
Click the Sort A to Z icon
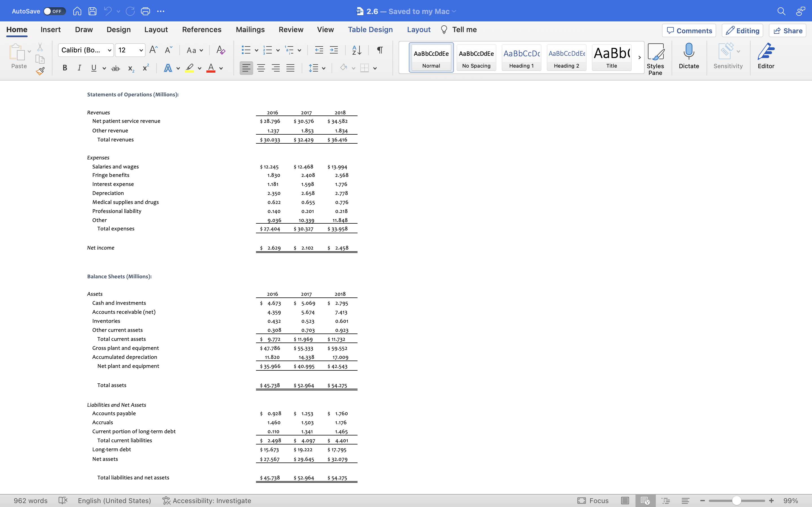(x=356, y=50)
